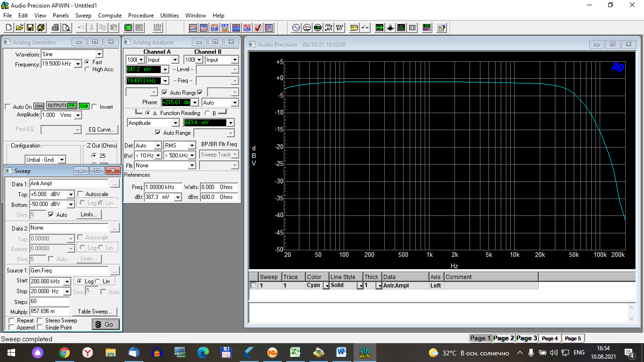Expand the Waveform Sine dropdown

click(99, 54)
